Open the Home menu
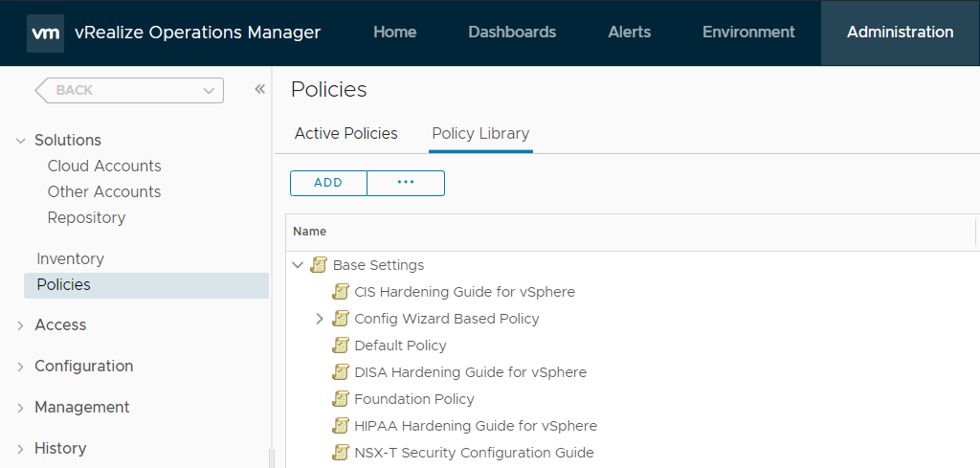980x468 pixels. [395, 33]
